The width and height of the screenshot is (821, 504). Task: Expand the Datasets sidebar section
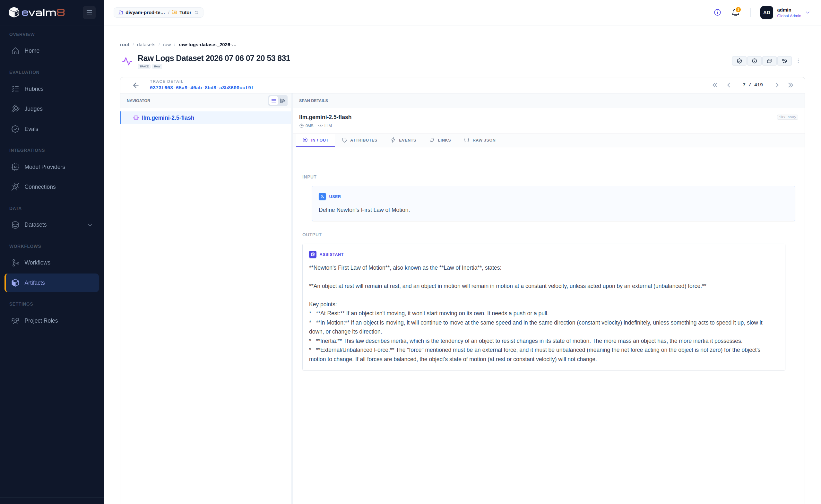tap(52, 225)
